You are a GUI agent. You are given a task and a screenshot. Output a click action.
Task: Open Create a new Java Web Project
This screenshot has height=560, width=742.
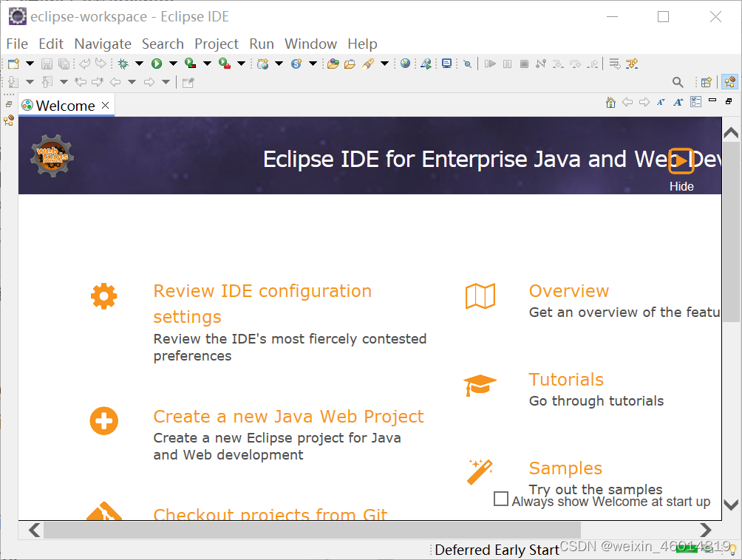[288, 417]
